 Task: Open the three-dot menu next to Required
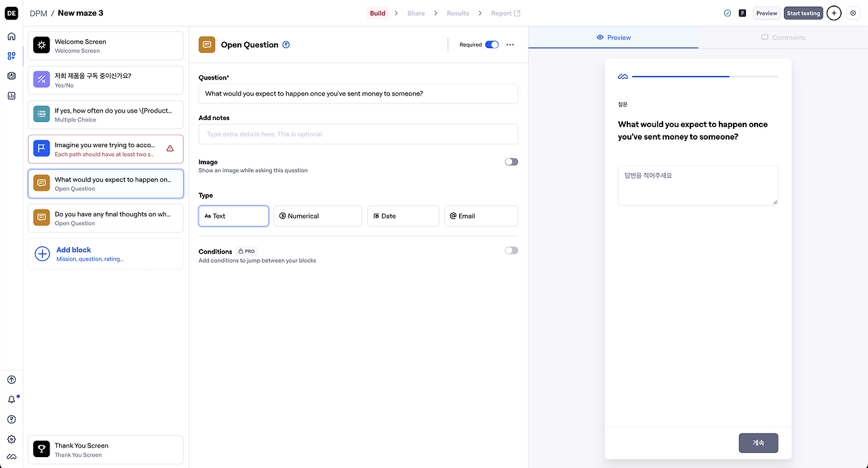(x=510, y=45)
